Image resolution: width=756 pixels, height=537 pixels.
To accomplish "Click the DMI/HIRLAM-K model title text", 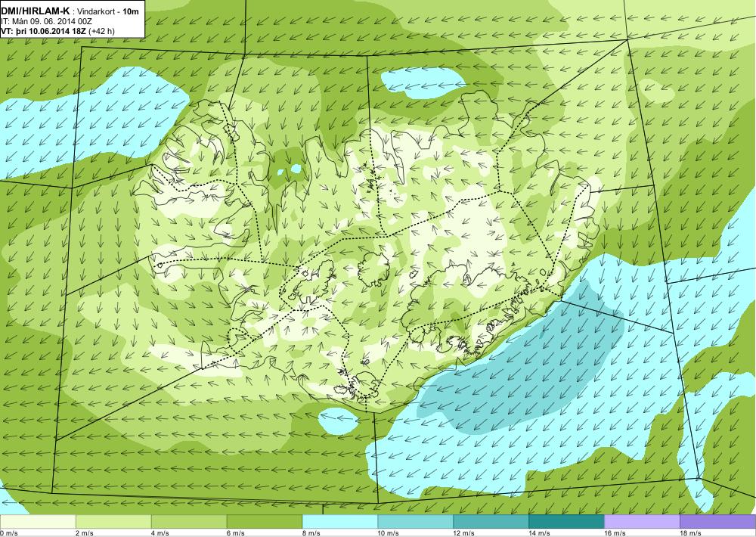I will pyautogui.click(x=36, y=11).
